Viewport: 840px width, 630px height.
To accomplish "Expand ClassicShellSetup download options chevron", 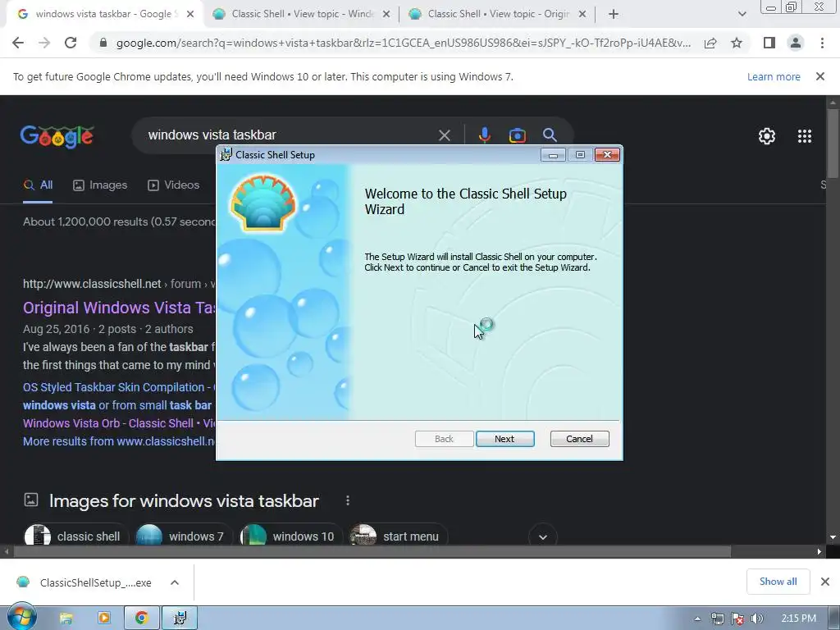I will point(175,582).
